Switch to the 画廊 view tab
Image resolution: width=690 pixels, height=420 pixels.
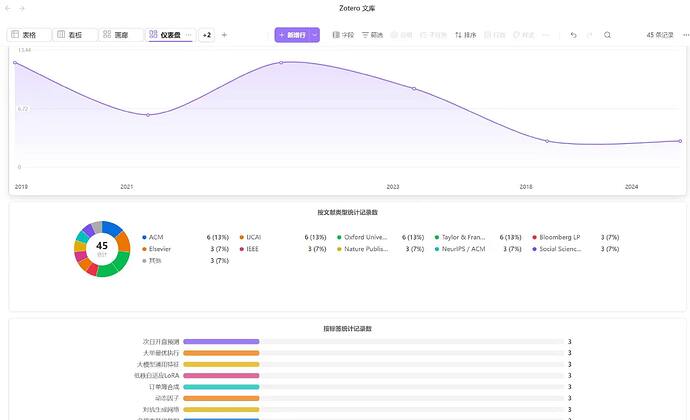click(x=121, y=35)
